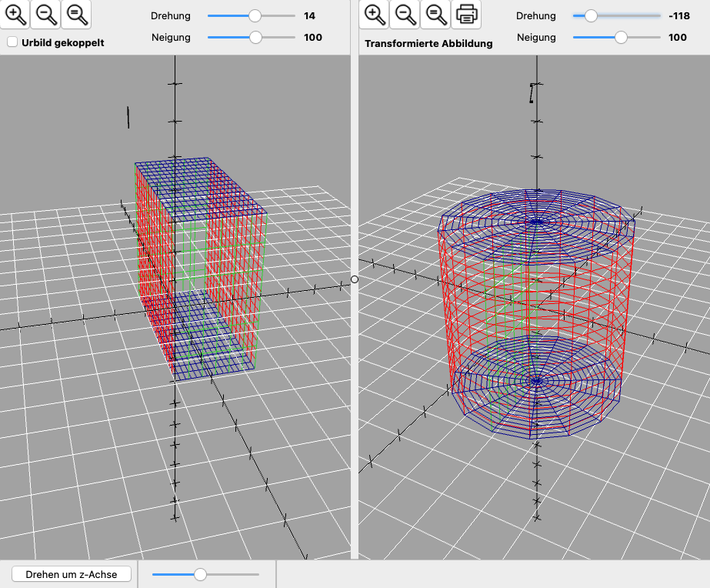Screen dimensions: 710x588
Task: Reset zoom in the left original view
Action: 75,14
